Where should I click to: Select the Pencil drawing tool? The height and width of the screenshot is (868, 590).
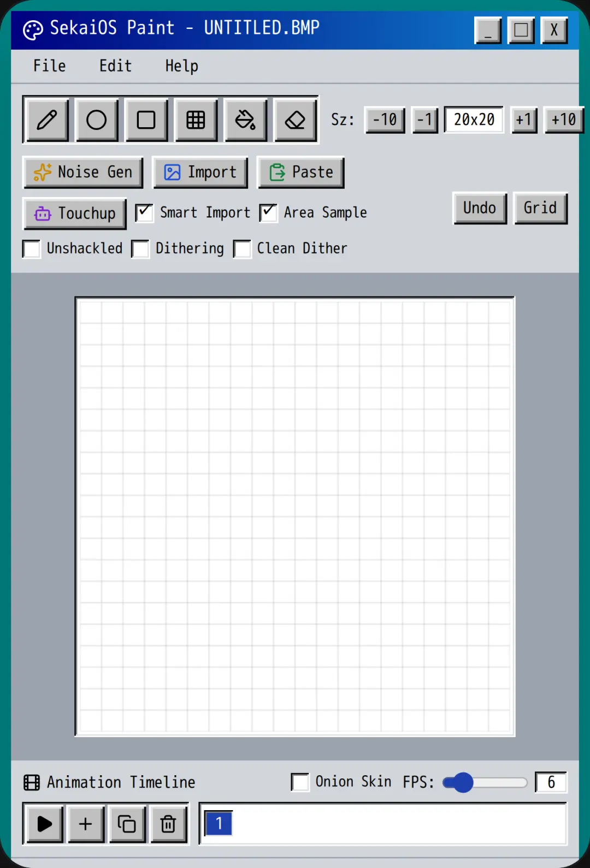[47, 120]
